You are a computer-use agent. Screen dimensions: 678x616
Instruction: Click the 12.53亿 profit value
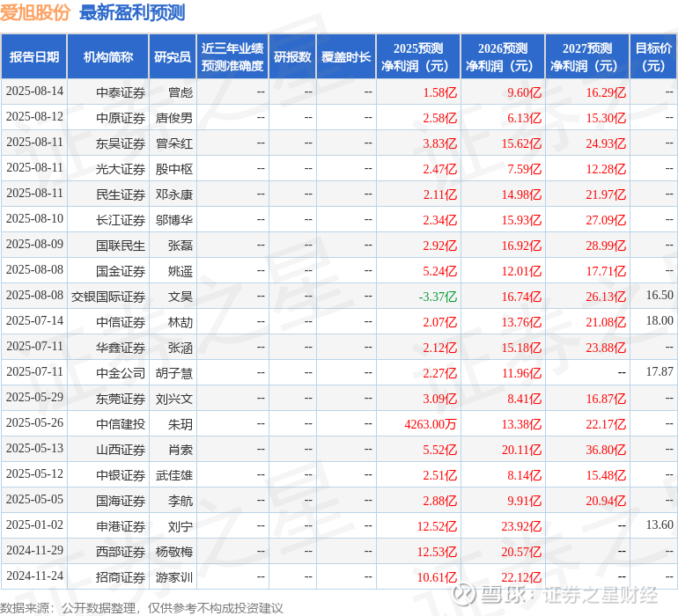tap(437, 551)
